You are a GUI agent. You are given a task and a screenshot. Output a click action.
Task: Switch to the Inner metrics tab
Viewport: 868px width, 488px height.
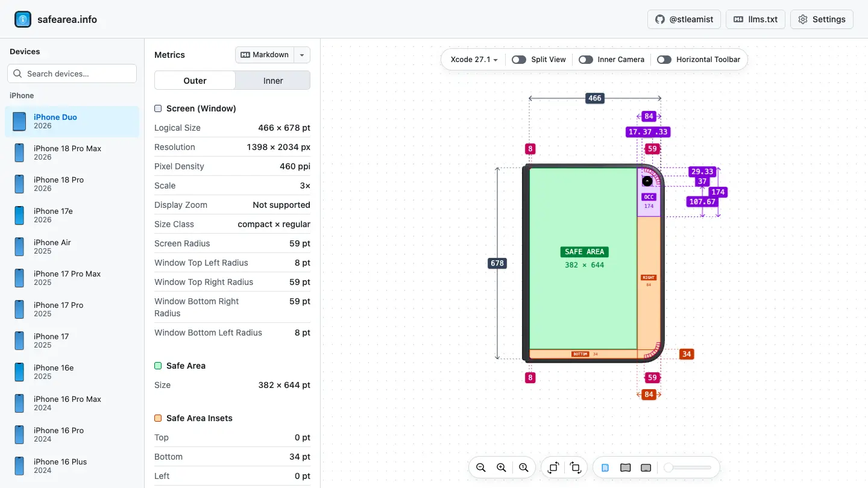(x=273, y=81)
